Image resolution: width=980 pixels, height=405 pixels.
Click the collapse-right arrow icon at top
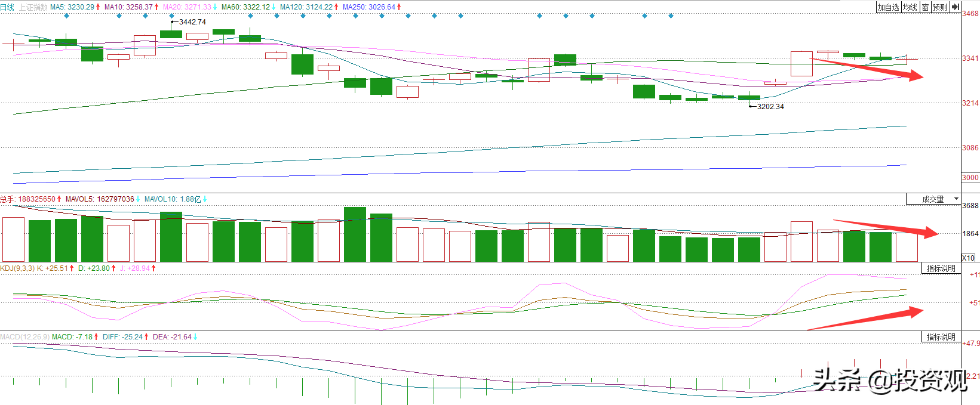[x=955, y=7]
